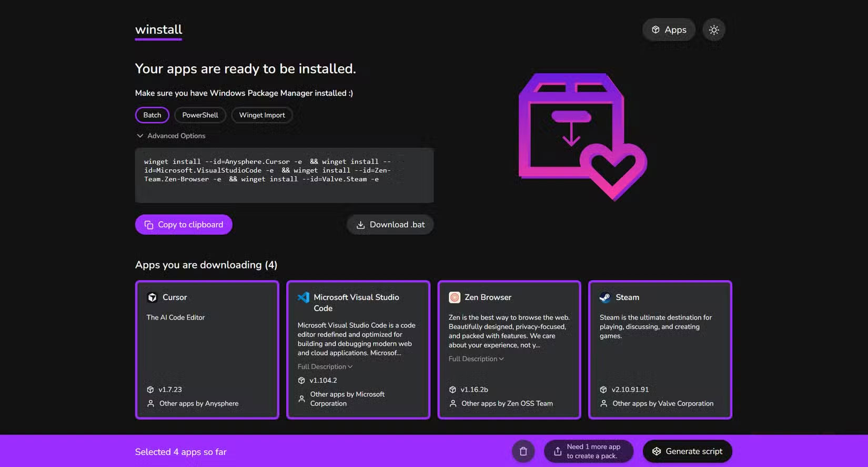
Task: Click "Your apps are ready to be installed." heading
Action: coord(246,69)
